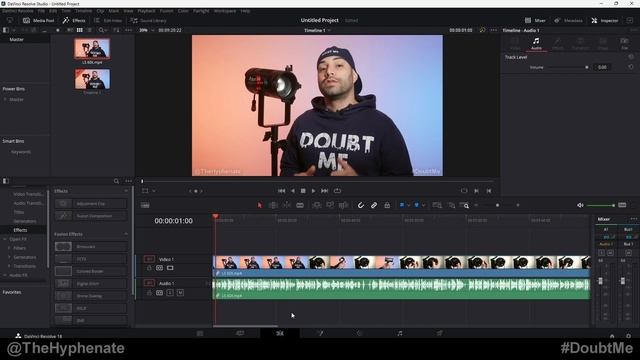Toggle Linked Selection chain icon
The image size is (640, 360).
(374, 205)
